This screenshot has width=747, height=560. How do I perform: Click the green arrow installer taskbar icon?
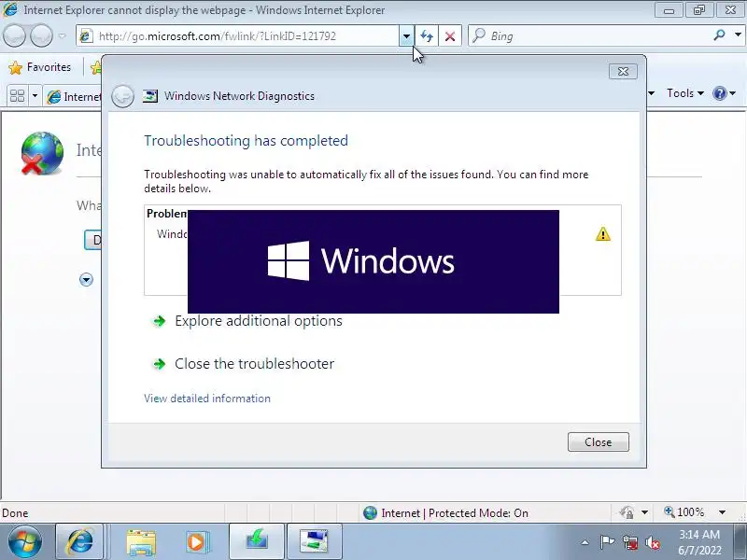coord(257,542)
